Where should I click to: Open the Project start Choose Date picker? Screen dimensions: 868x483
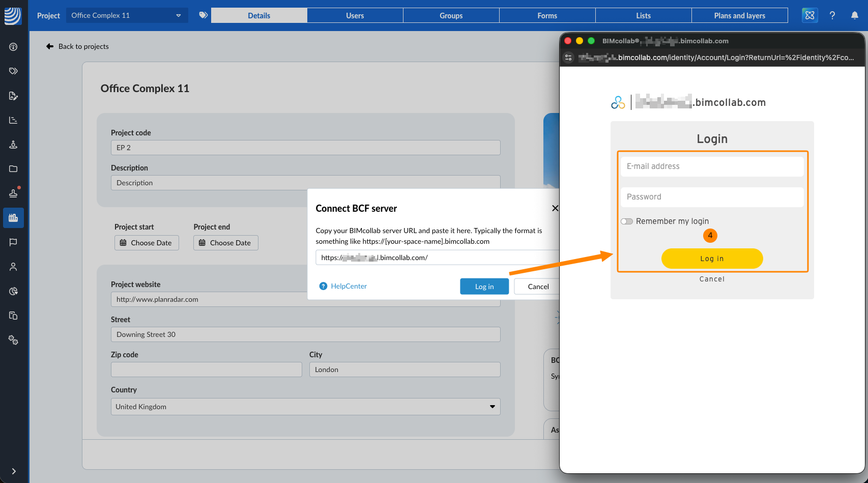[x=147, y=243]
